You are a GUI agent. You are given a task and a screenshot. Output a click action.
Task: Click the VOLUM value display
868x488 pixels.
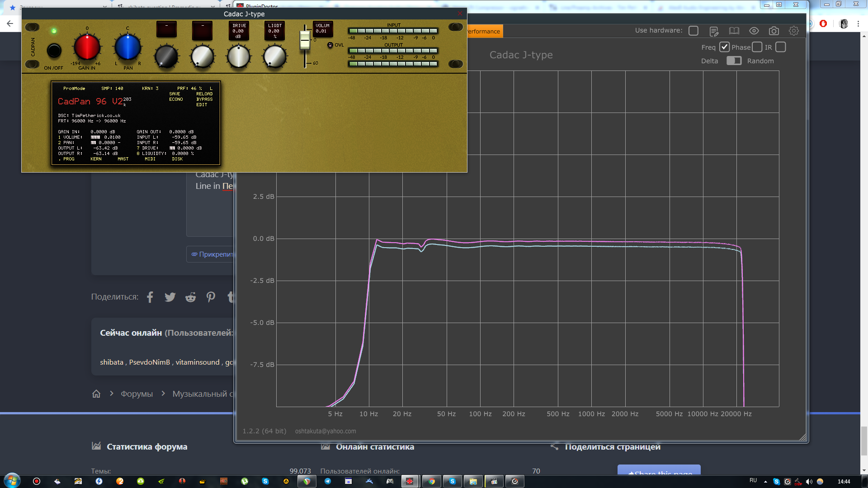322,28
